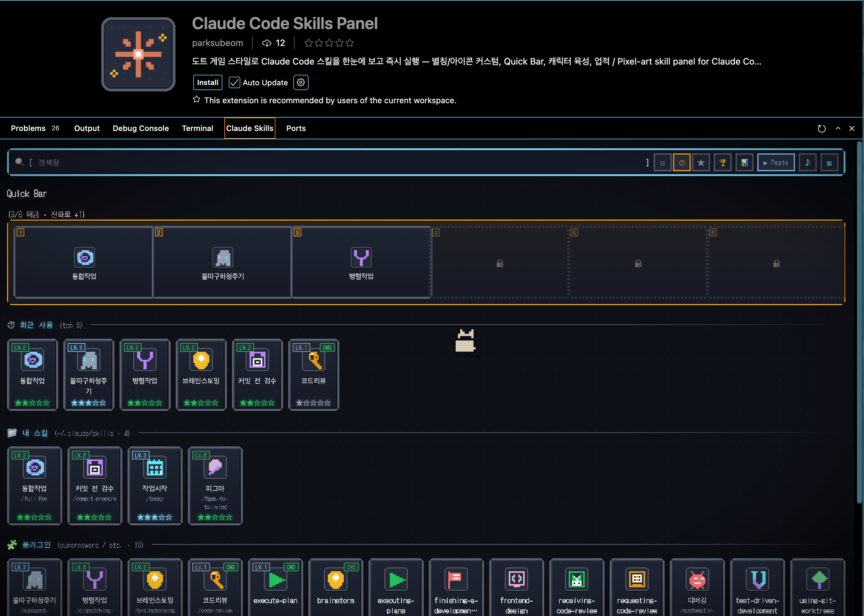Run 커밋 전 검수 /commit-prepare skill

click(95, 486)
